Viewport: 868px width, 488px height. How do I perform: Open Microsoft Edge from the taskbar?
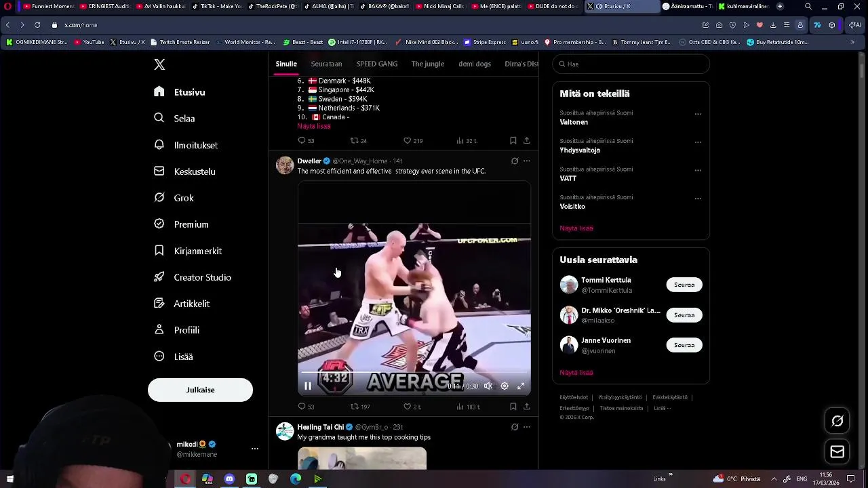296,479
